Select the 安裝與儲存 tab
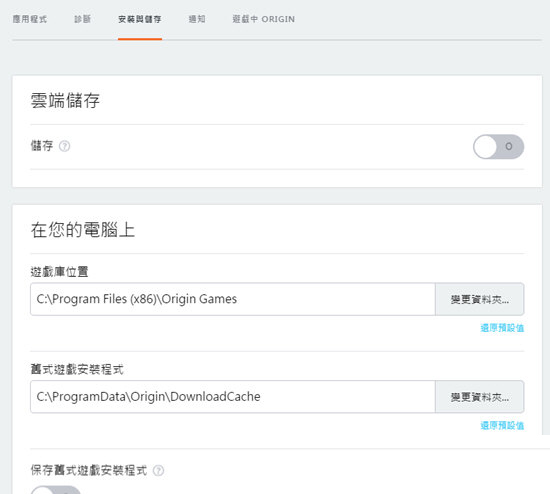 pos(140,19)
